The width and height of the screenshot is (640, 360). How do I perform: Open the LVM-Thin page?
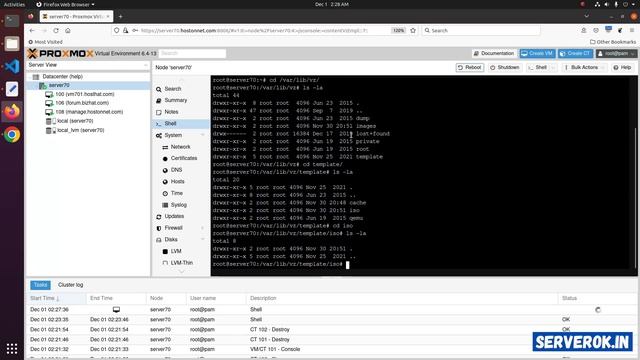coord(182,263)
